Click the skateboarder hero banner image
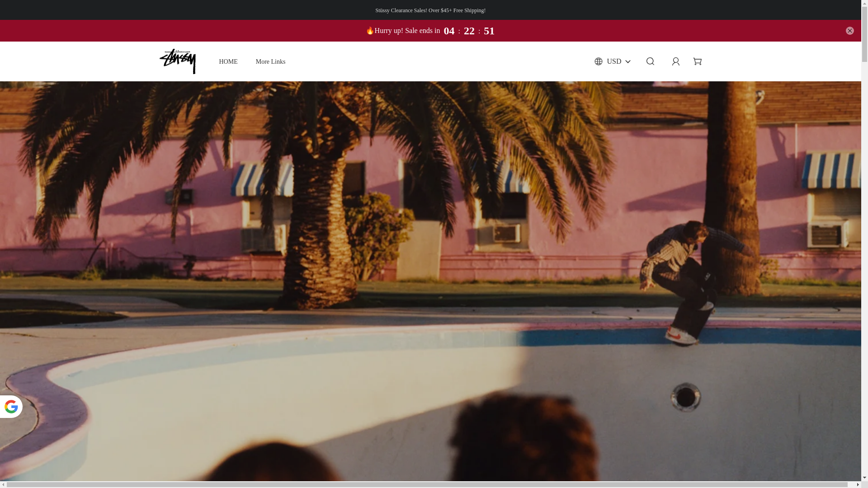Screen dimensions: 868x488 [430, 281]
